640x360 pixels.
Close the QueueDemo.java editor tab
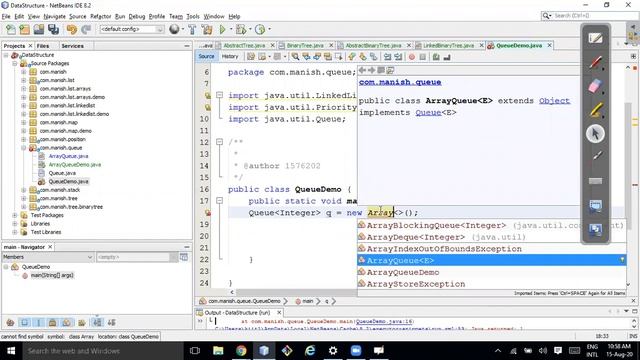click(549, 45)
